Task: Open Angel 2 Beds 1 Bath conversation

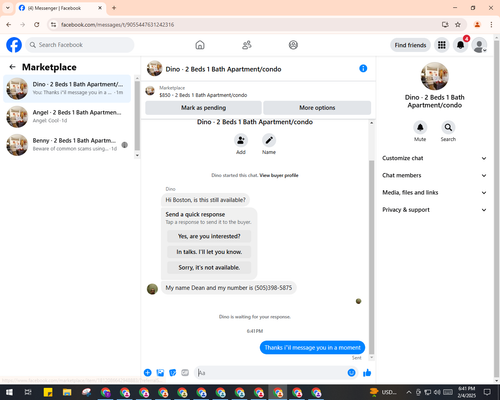Action: point(67,117)
